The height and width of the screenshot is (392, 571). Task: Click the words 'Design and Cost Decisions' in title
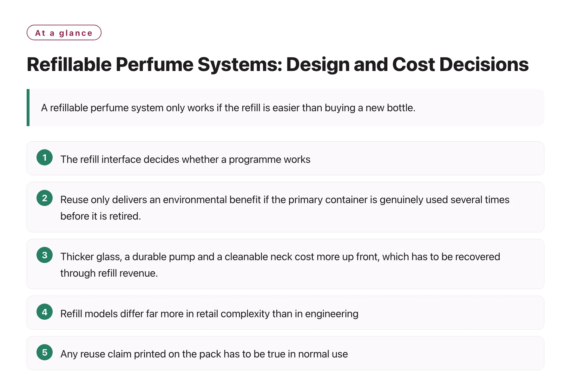pyautogui.click(x=407, y=64)
